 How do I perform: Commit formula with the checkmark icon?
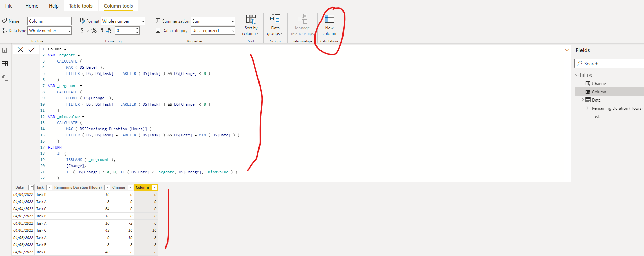(x=32, y=50)
